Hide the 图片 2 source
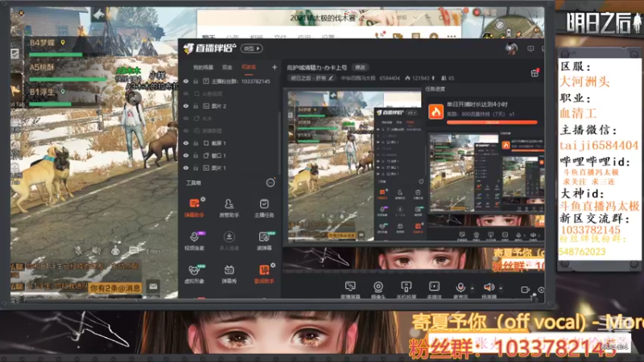The height and width of the screenshot is (362, 644). point(186,106)
